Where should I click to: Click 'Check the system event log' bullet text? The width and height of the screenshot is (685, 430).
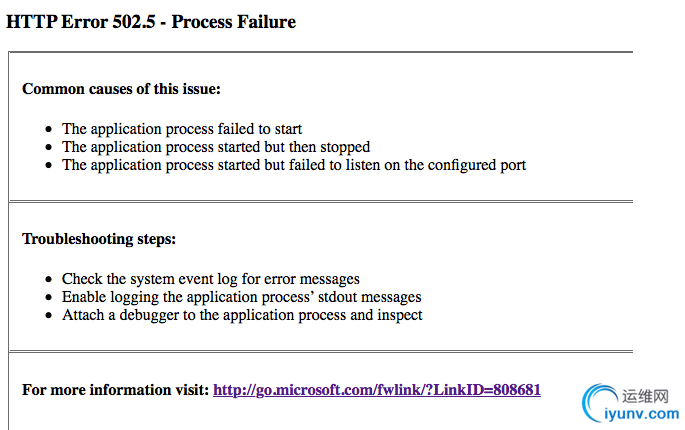click(211, 279)
